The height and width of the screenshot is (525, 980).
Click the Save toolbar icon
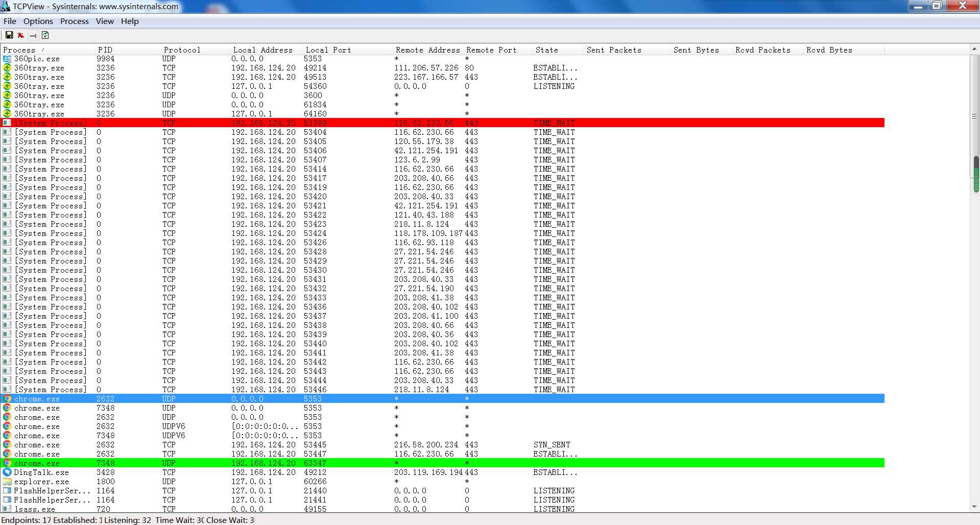[9, 35]
